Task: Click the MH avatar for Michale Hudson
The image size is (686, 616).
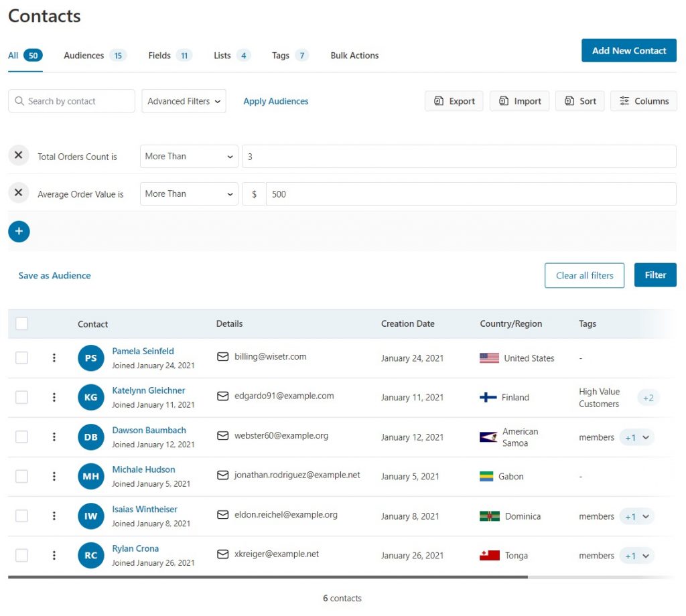Action: coord(91,477)
